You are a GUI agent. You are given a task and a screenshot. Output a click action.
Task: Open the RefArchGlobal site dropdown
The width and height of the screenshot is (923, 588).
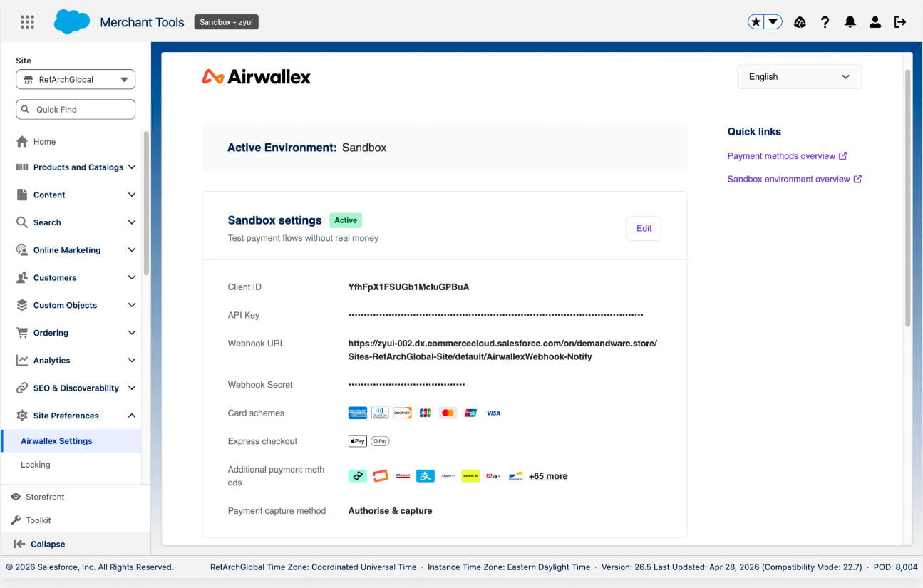(x=76, y=80)
